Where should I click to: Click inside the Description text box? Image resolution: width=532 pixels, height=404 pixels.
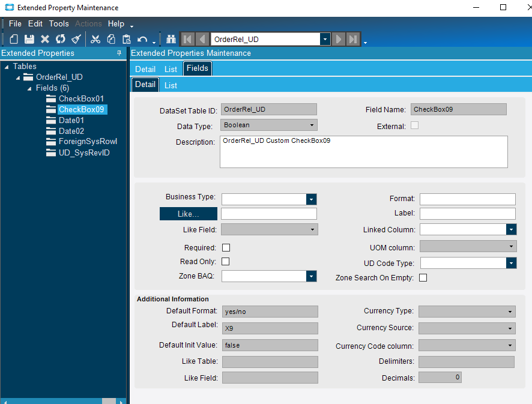tap(364, 152)
